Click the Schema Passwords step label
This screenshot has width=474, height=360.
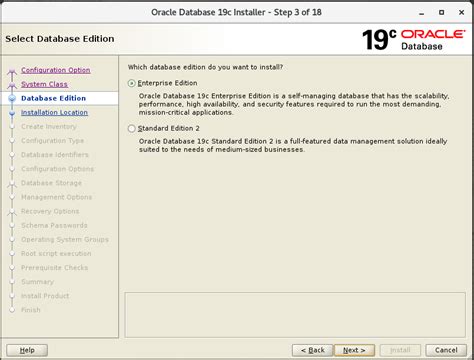(x=54, y=225)
